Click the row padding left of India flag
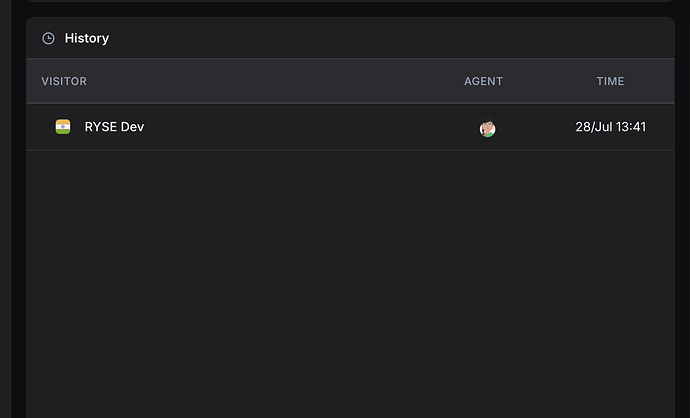The width and height of the screenshot is (690, 418). pyautogui.click(x=40, y=127)
